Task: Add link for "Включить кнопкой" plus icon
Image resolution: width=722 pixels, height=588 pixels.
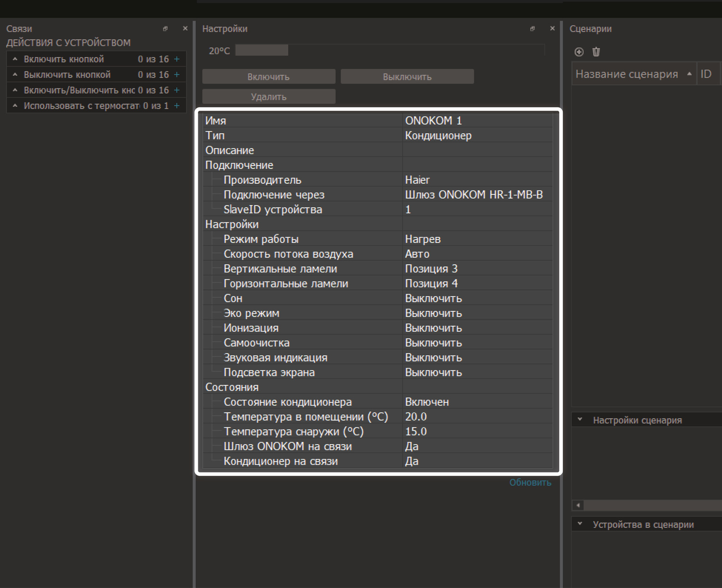Action: pos(177,59)
